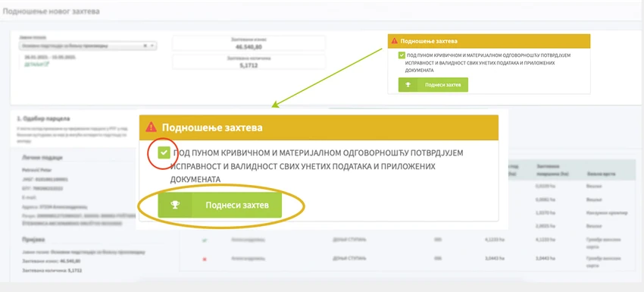The width and height of the screenshot is (644, 292).
Task: Click the small warning triangle in the yellow panel
Action: pos(394,41)
